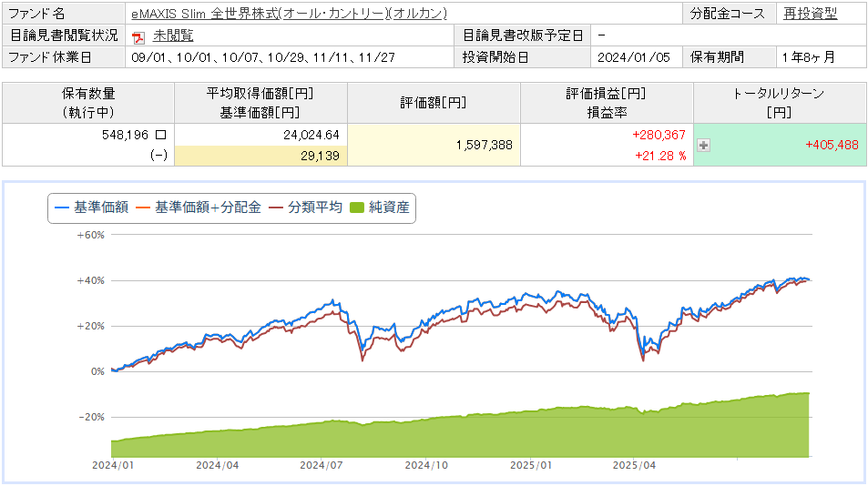This screenshot has height=486, width=868.
Task: Toggle the 基準価額 legend series
Action: click(92, 208)
